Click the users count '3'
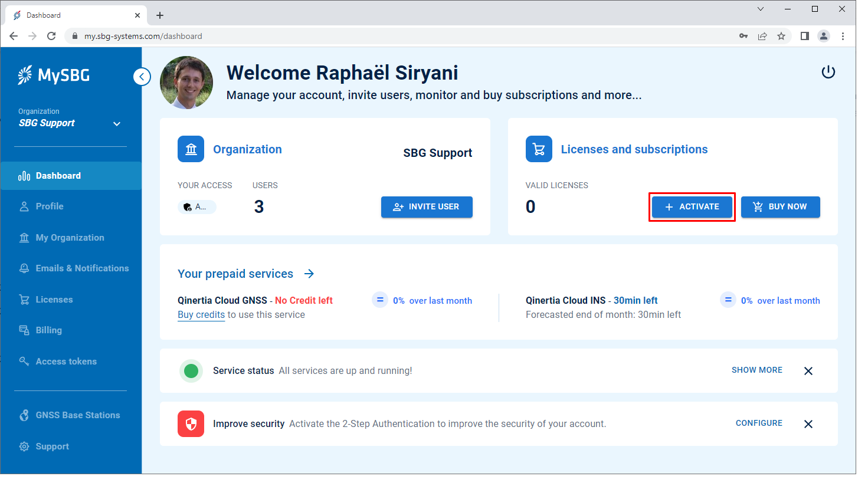Viewport: 868px width, 486px height. pyautogui.click(x=259, y=207)
